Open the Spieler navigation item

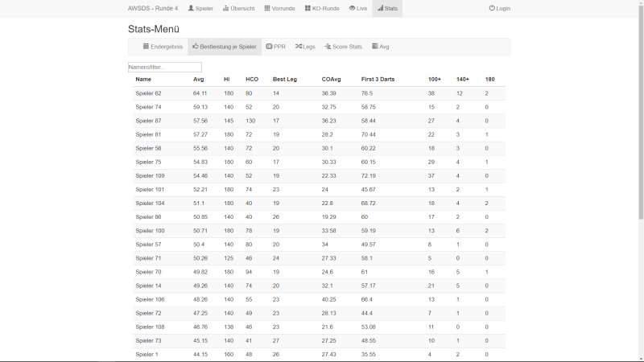pyautogui.click(x=200, y=8)
